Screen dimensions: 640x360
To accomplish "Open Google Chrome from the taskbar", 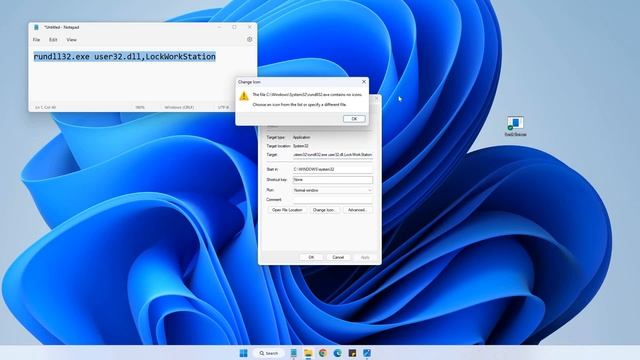I will pos(323,353).
